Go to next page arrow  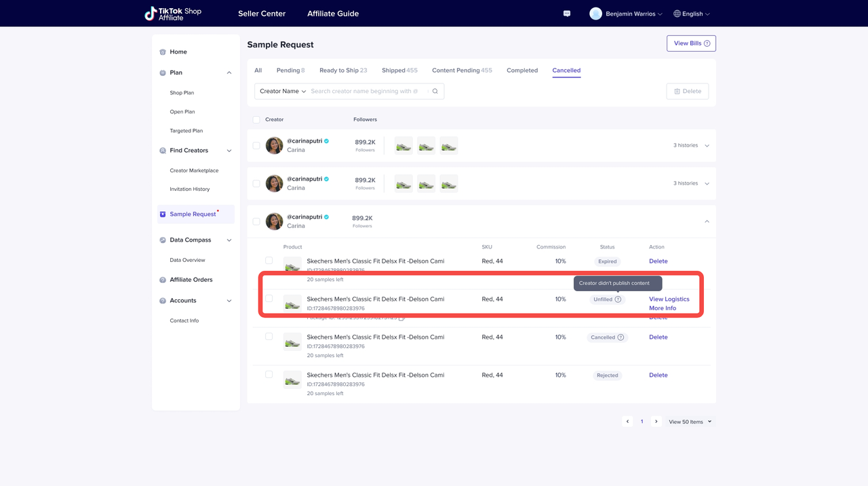pos(656,422)
